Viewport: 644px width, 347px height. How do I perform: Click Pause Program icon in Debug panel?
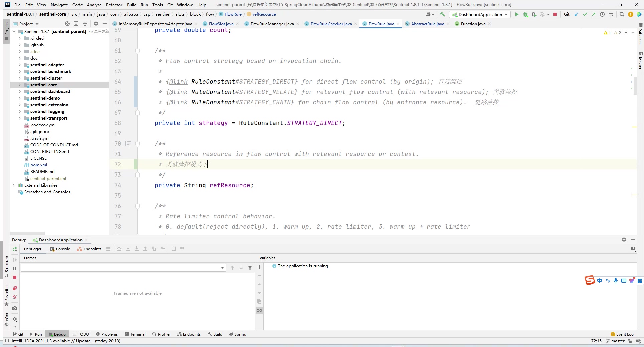(15, 268)
